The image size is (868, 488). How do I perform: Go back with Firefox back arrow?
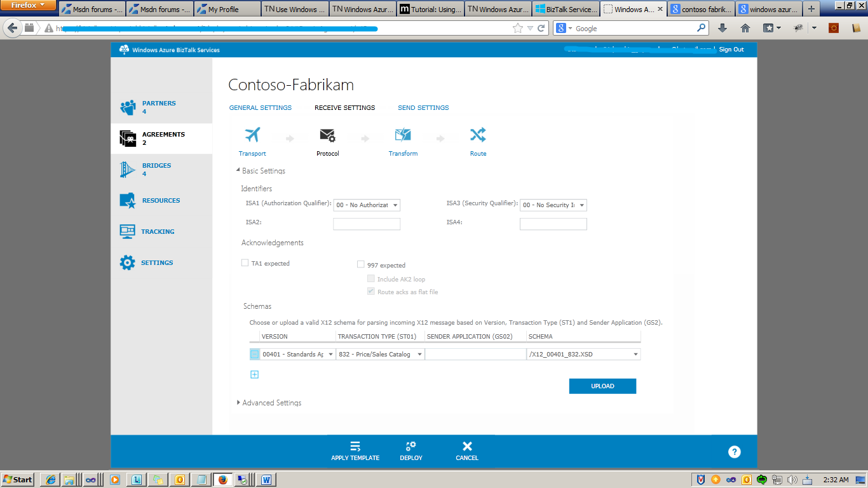point(13,28)
